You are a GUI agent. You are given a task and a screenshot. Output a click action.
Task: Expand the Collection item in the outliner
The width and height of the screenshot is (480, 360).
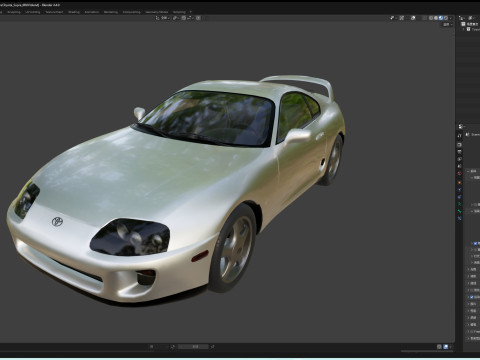tap(464, 29)
